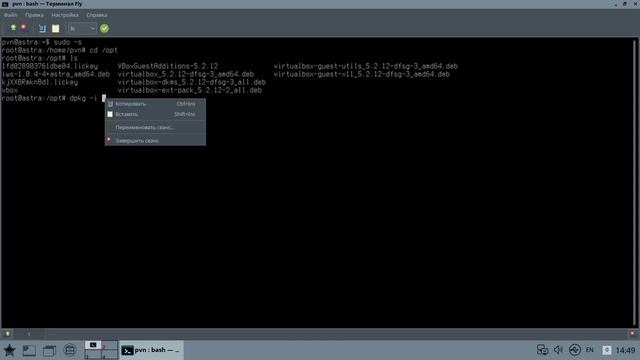
Task: Click the text VBoxGuestAdditions-5.2.12
Action: point(168,66)
